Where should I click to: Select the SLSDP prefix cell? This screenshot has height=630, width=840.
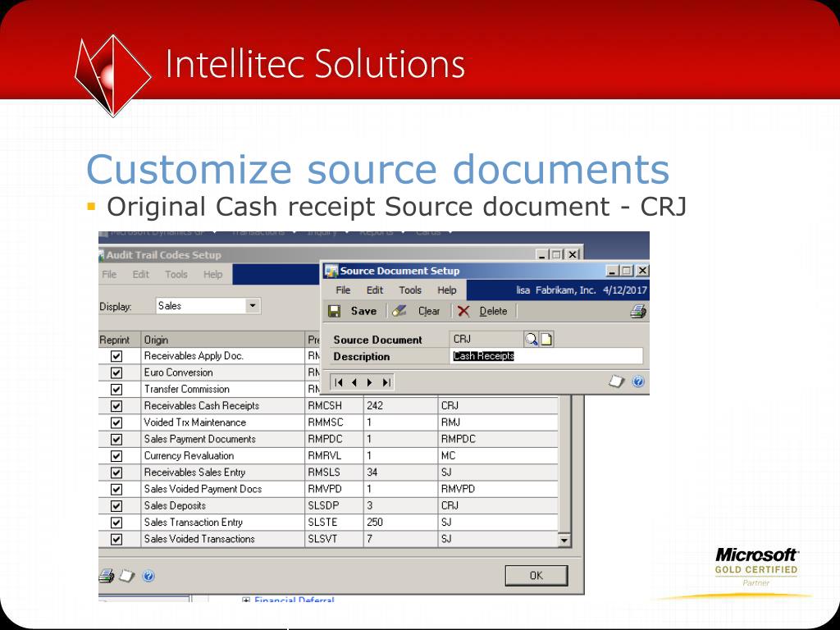coord(334,505)
